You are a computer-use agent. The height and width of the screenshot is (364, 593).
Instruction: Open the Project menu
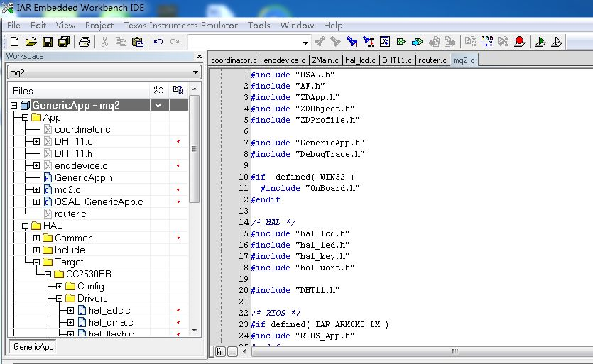point(99,25)
